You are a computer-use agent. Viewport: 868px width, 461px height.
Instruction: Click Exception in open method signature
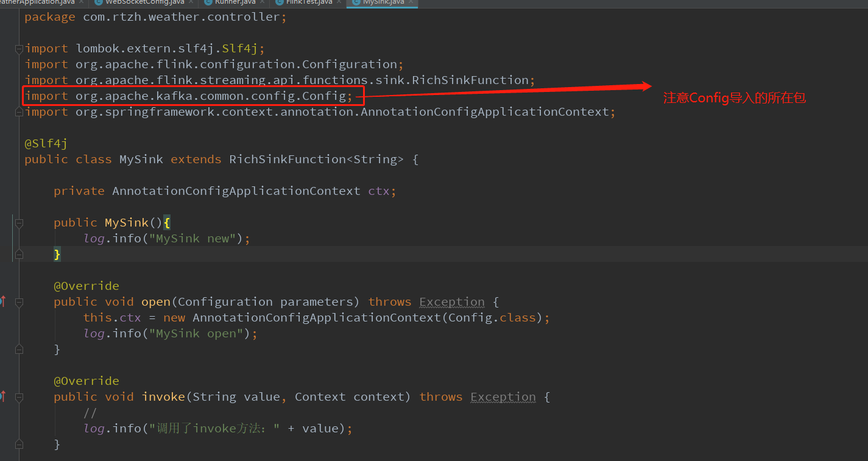(x=452, y=302)
